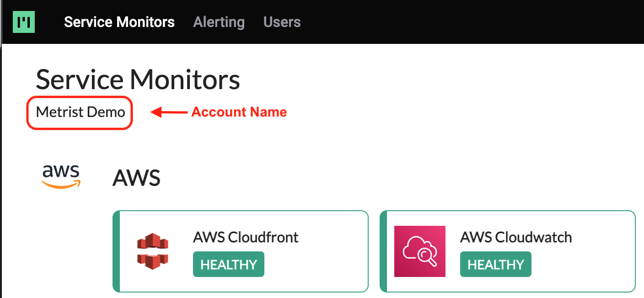Click the green status stripe on Cloudfront card

click(x=116, y=251)
